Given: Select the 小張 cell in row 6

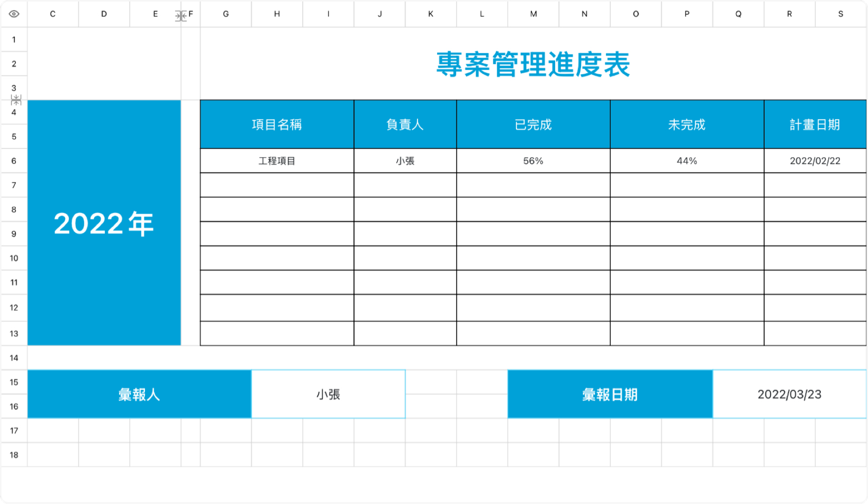Looking at the screenshot, I should (405, 161).
